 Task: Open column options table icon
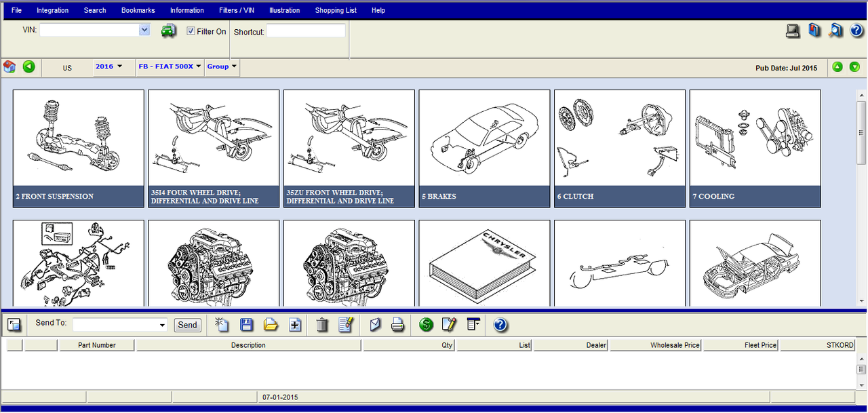(x=473, y=324)
